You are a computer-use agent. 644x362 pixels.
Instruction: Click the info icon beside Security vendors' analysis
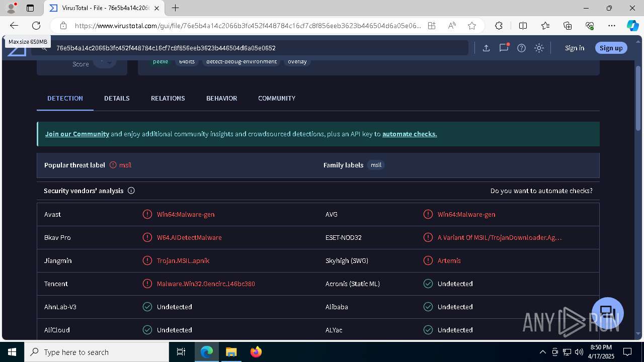[131, 191]
